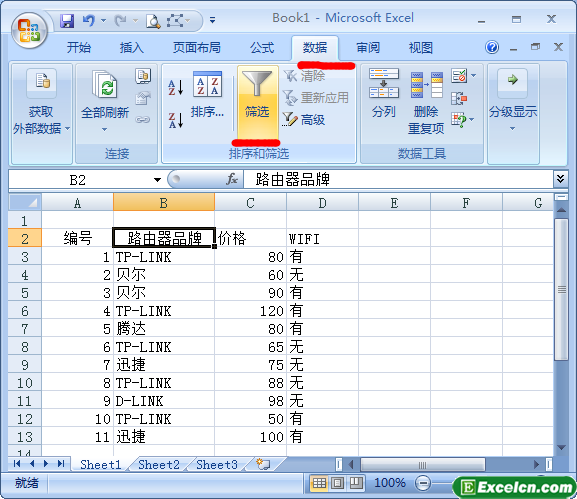Screen dimensions: 577x499
Task: Go to last sheet navigation arrow
Action: [61, 464]
